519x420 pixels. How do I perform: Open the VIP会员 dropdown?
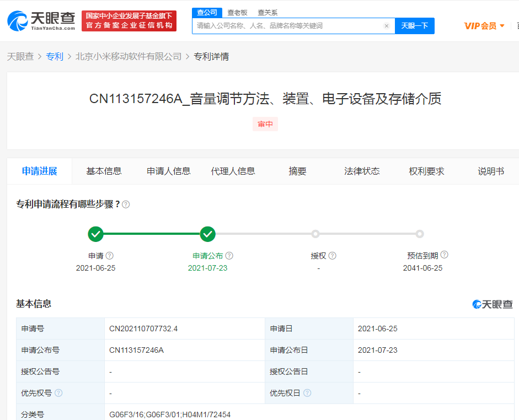484,25
